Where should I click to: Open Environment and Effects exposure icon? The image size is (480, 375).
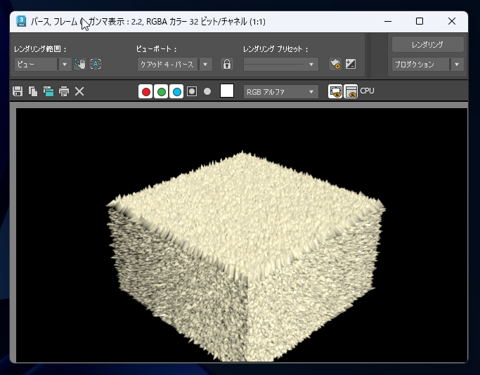tap(351, 64)
